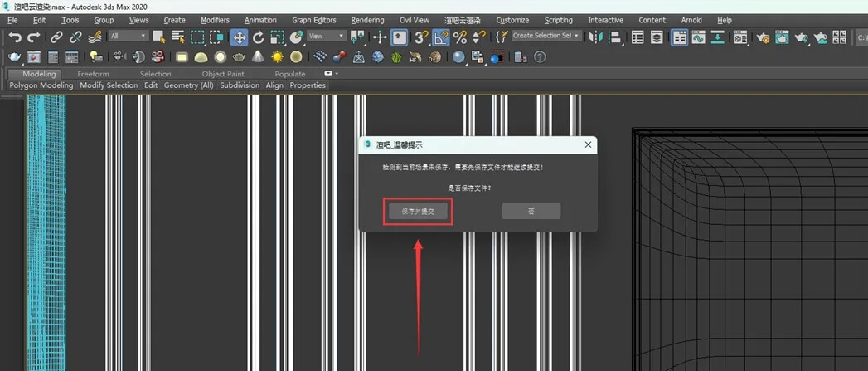Viewport: 868px width, 371px height.
Task: Switch to the Populate ribbon tab
Action: (290, 74)
